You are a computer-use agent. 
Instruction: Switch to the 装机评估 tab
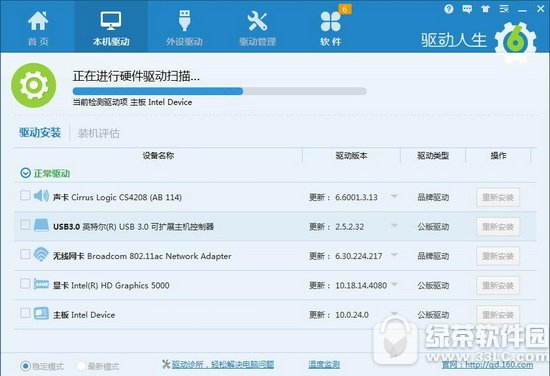click(x=99, y=133)
